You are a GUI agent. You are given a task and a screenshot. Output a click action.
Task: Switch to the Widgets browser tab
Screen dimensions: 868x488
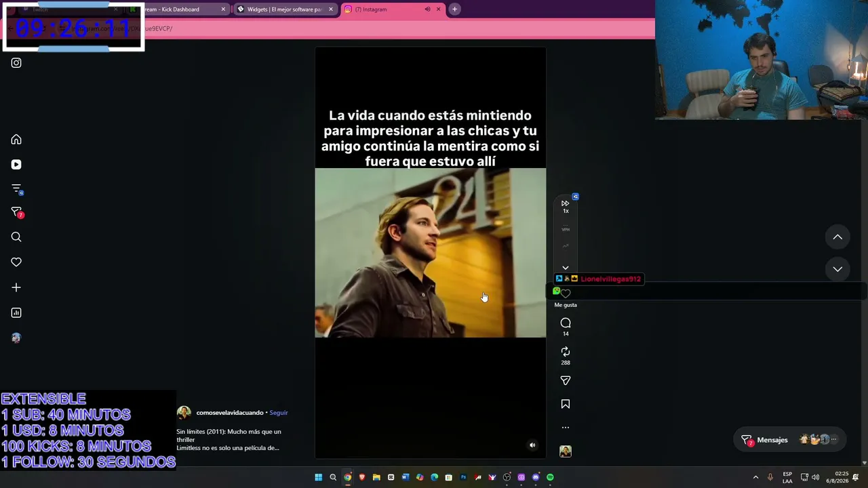(x=284, y=9)
